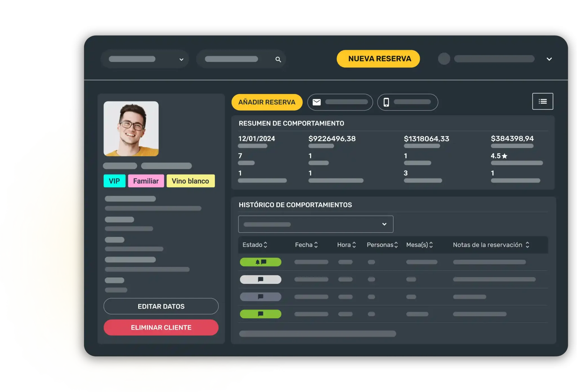This screenshot has height=392, width=577.
Task: Select the Vino blanco tag
Action: click(x=190, y=181)
